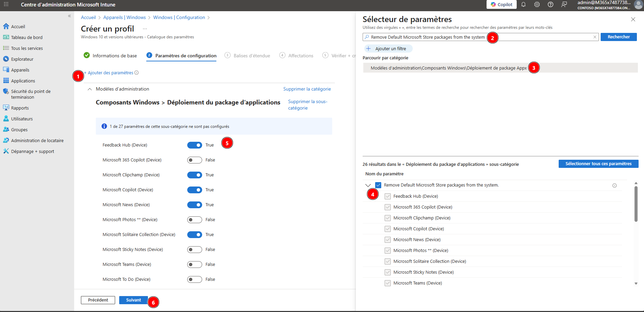Clear the search field with the X
This screenshot has height=312, width=644.
coord(595,37)
